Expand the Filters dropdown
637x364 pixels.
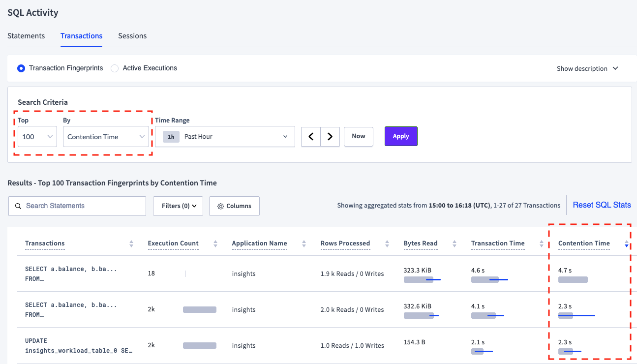[x=178, y=206]
